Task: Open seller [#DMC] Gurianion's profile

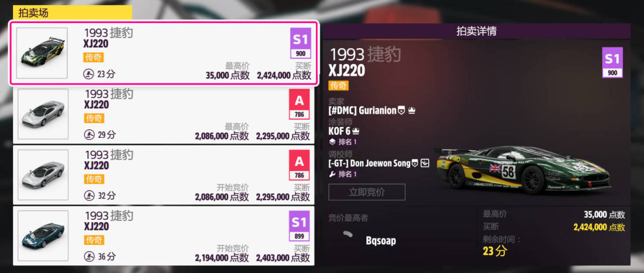Action: (362, 110)
